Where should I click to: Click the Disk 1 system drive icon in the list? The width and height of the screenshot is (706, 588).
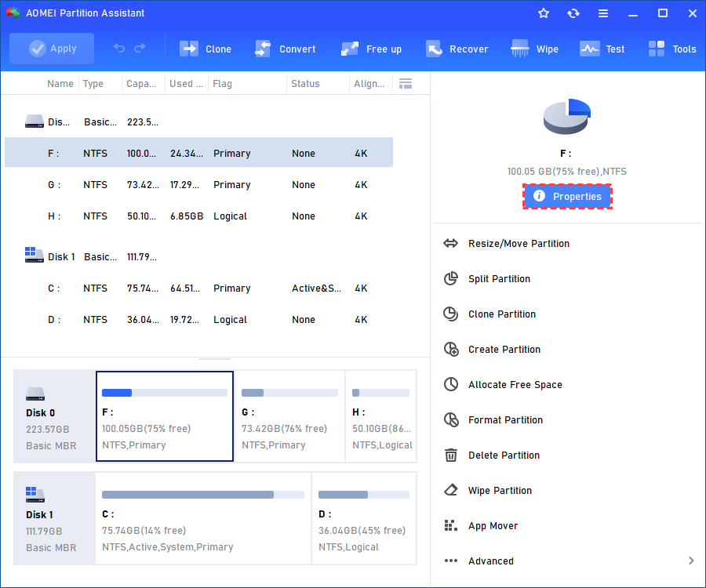tap(35, 255)
